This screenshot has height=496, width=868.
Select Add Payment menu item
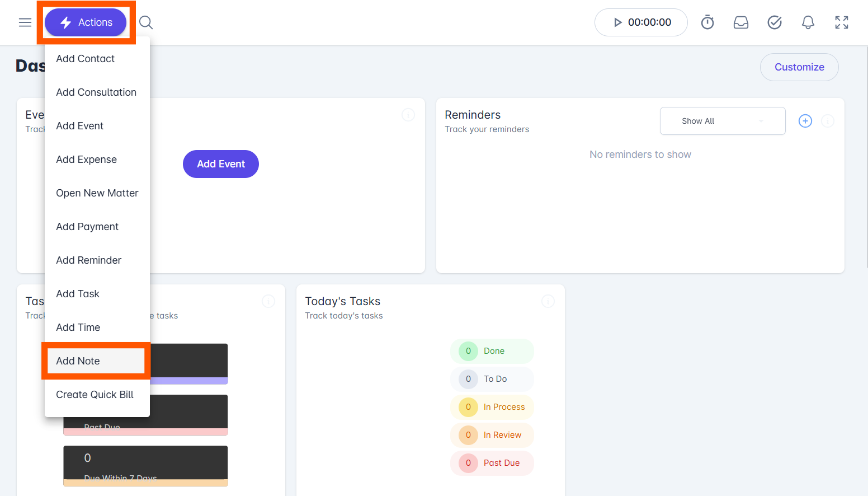[97, 227]
